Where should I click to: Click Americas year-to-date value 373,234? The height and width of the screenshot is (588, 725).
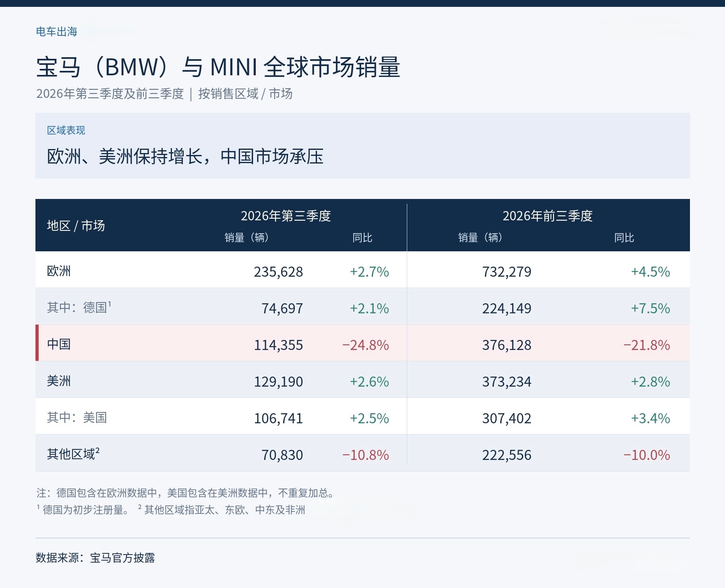[507, 382]
